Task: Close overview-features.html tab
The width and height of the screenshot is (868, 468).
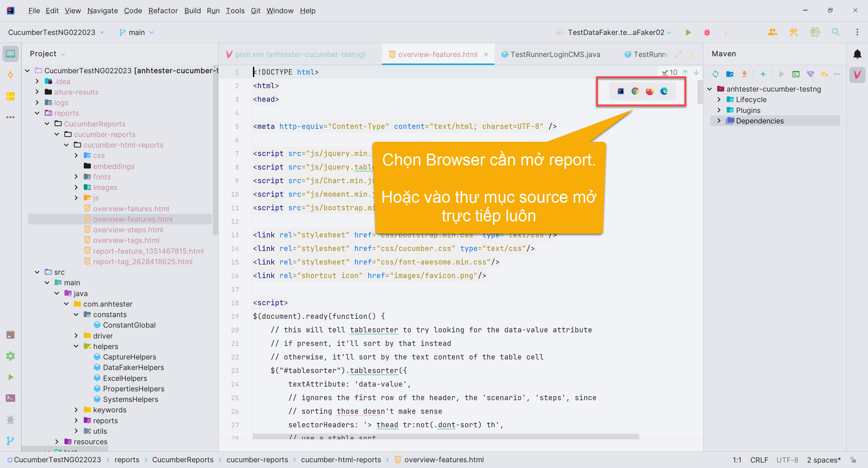Action: 486,55
